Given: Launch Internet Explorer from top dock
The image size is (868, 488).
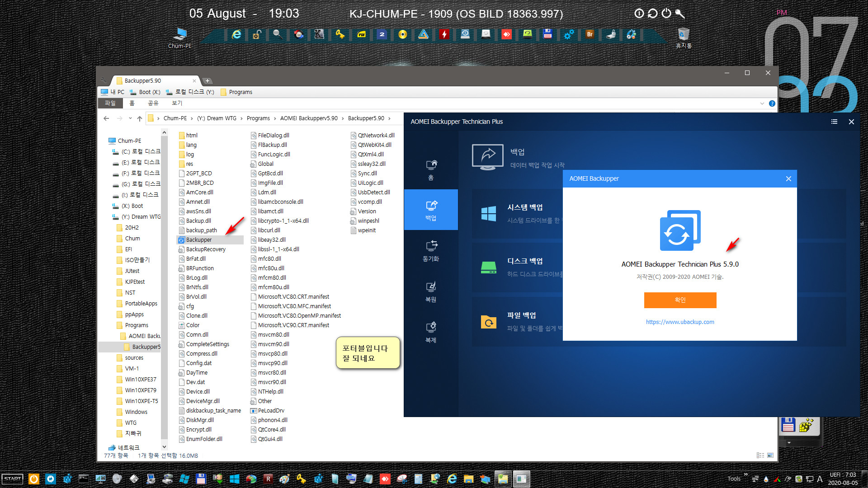Looking at the screenshot, I should (x=236, y=34).
